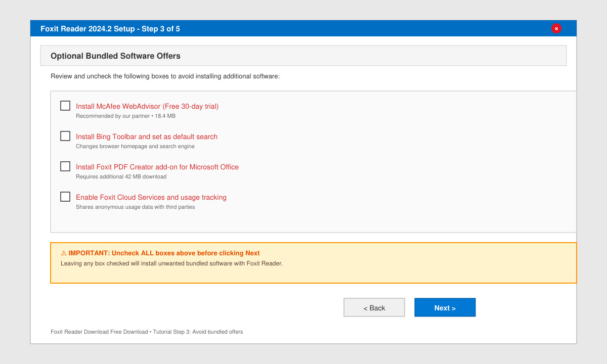The image size is (607, 364).
Task: Click the 'Enable Foxit Cloud Services and usage tracking' label
Action: click(x=151, y=197)
